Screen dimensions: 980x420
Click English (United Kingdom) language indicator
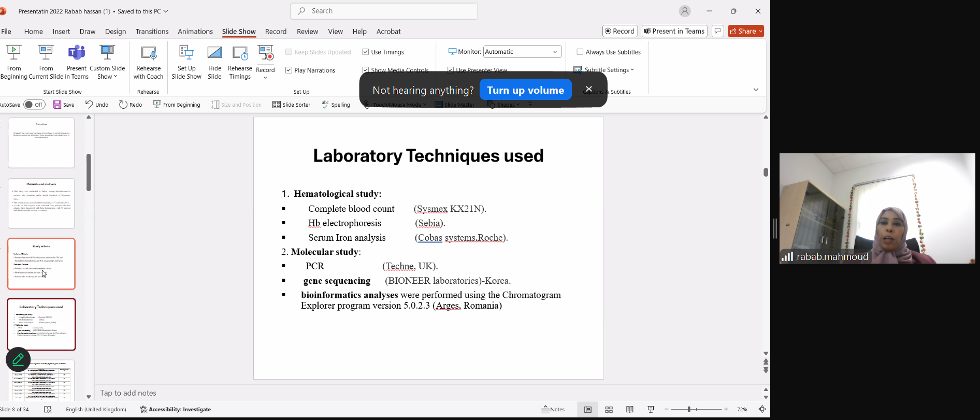pos(96,409)
